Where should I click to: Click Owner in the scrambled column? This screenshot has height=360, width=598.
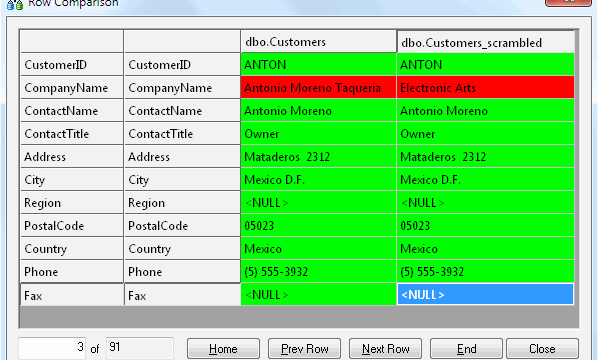[485, 133]
